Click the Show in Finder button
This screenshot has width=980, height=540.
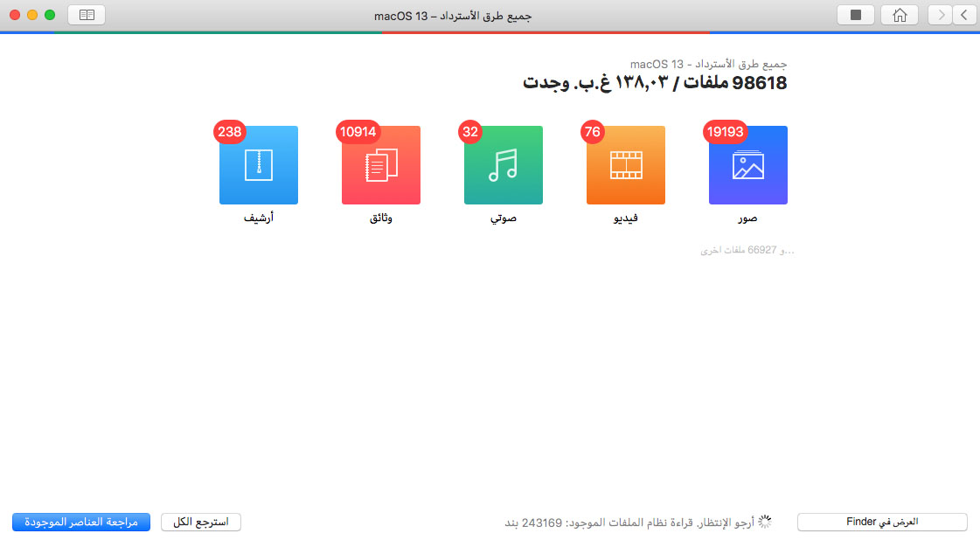click(x=882, y=522)
